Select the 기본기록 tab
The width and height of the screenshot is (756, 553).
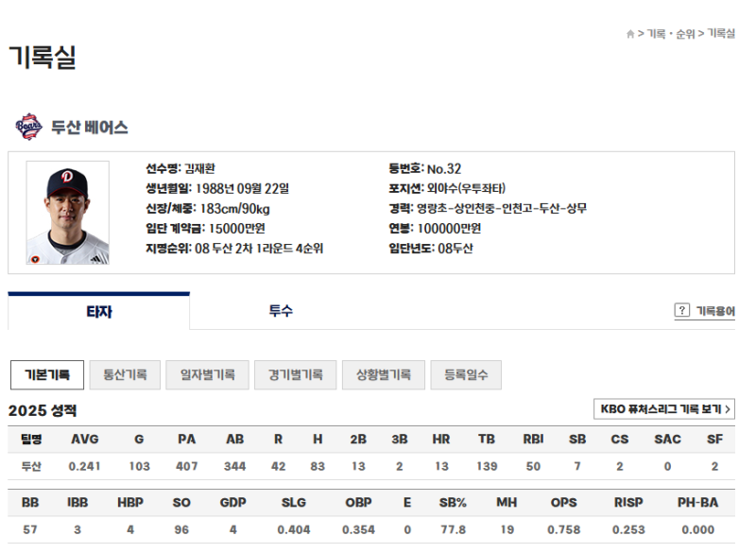47,374
